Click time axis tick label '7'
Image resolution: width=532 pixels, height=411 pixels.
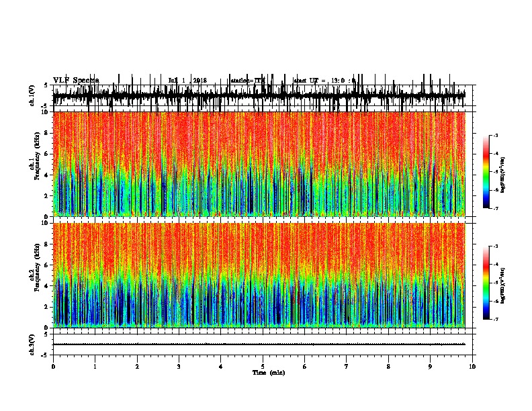point(347,367)
